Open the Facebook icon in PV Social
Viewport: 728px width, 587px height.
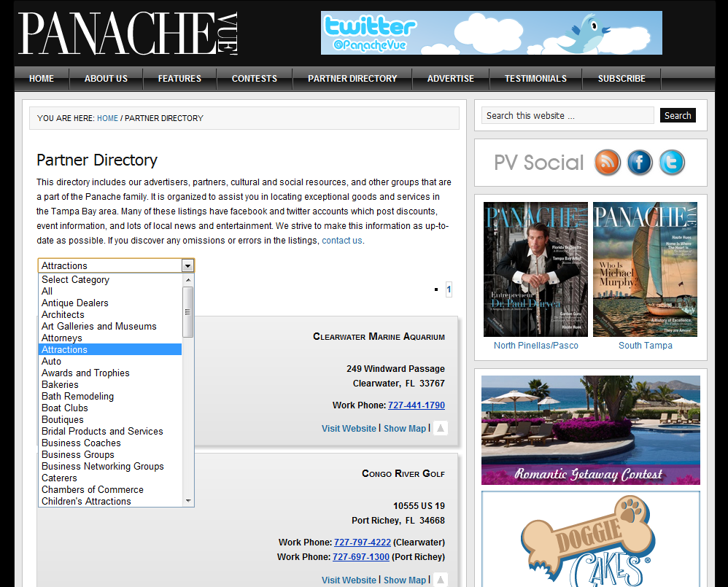coord(640,163)
